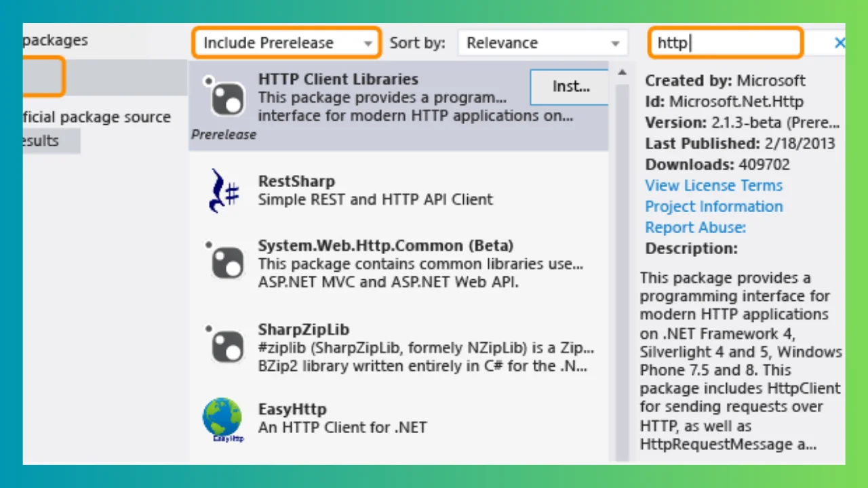Open the View License Terms link
The width and height of the screenshot is (868, 488).
[713, 185]
